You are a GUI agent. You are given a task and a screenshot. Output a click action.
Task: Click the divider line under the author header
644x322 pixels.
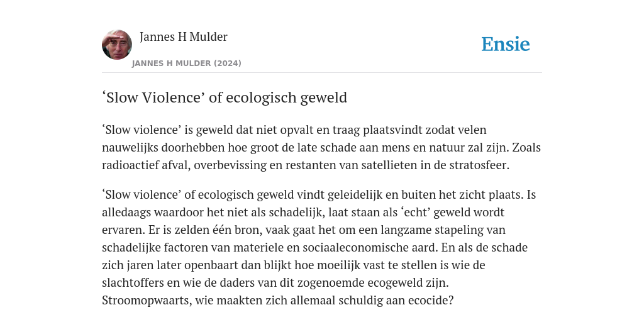322,73
